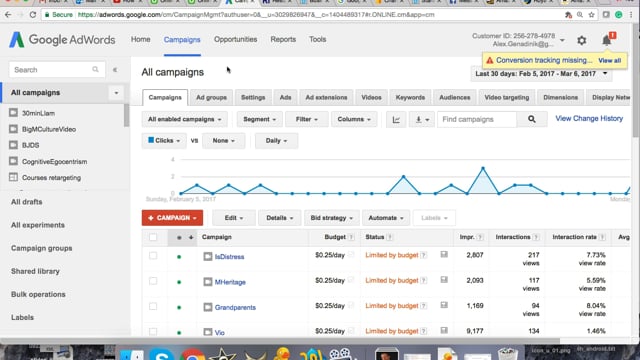Open Skype from the dock

pos(162,354)
